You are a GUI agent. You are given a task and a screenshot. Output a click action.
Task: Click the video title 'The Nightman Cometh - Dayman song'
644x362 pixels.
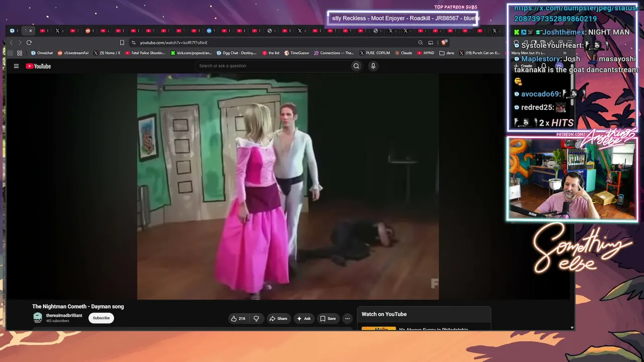coord(78,307)
